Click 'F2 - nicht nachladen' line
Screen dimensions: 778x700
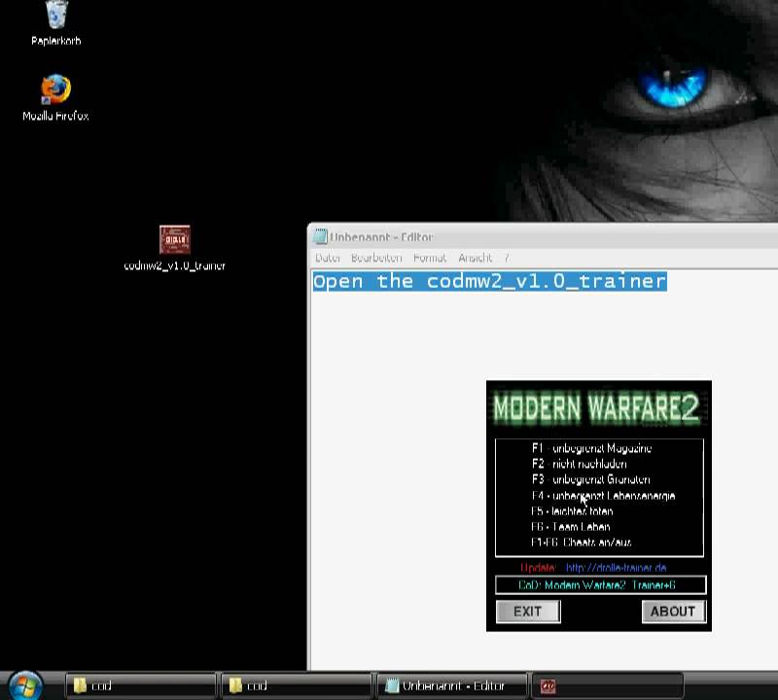[579, 464]
